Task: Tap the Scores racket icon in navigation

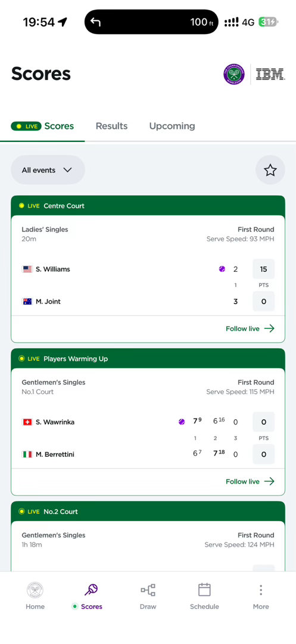Action: pos(91,590)
